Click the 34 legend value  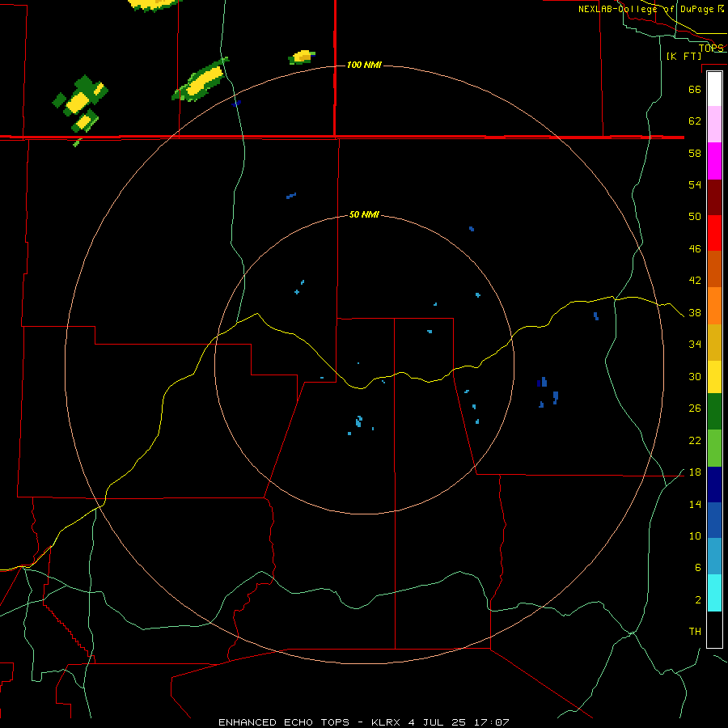pos(695,345)
